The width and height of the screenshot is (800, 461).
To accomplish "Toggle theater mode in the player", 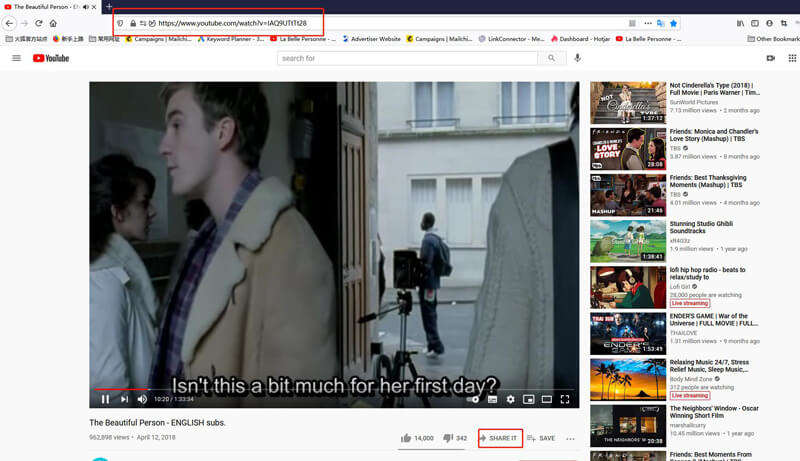I will [546, 399].
